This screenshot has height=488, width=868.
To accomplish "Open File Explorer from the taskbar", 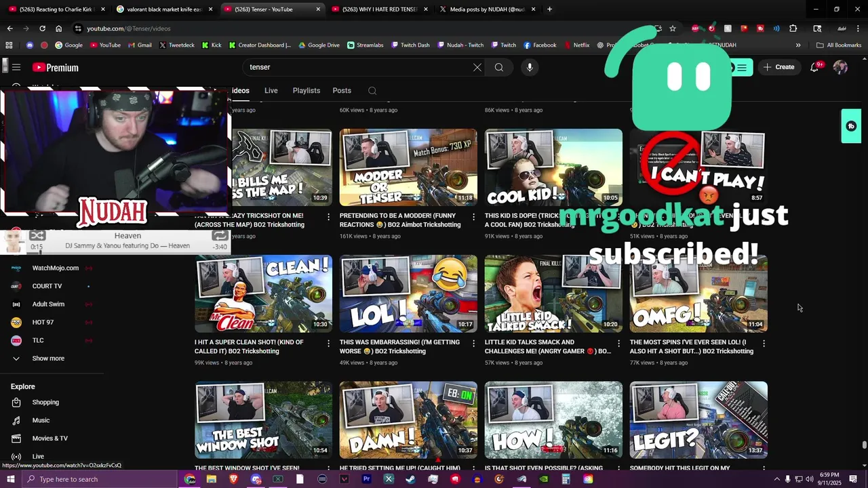I will [212, 479].
